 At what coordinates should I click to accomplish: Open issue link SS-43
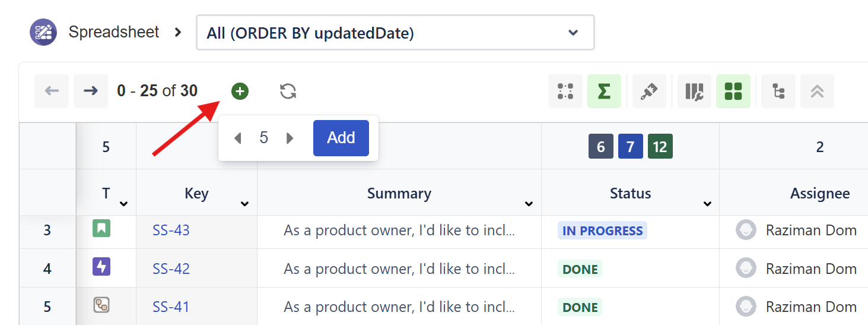(171, 231)
